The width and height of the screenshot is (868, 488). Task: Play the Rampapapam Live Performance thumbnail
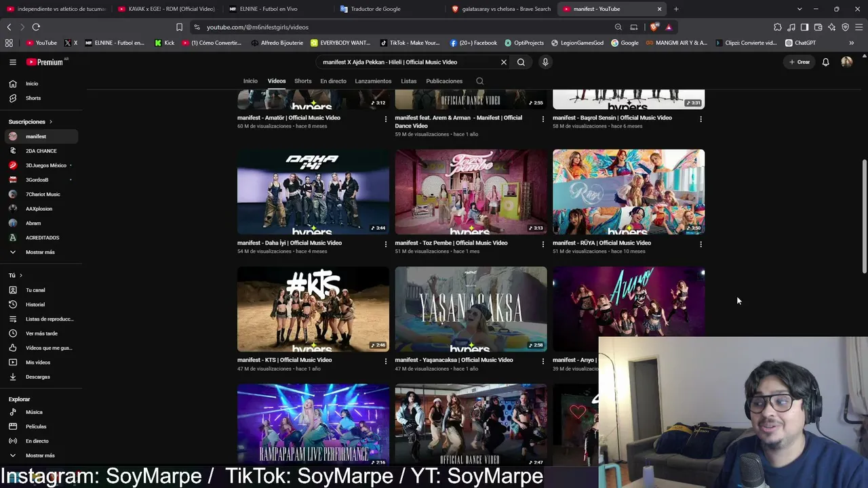(x=313, y=425)
